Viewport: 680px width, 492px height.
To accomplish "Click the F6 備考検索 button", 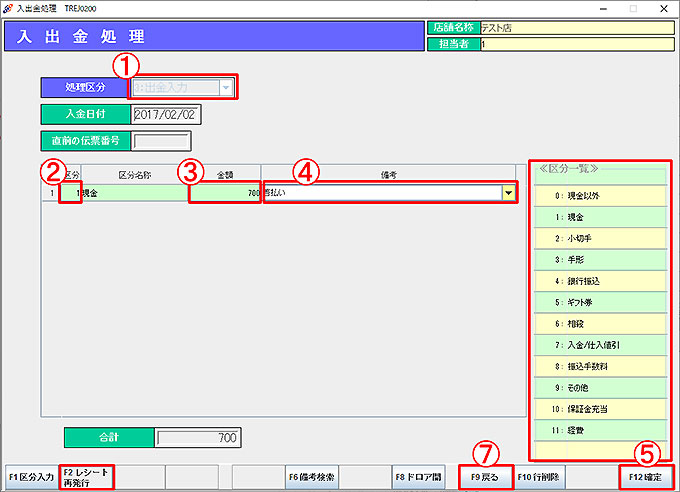I will [x=311, y=477].
